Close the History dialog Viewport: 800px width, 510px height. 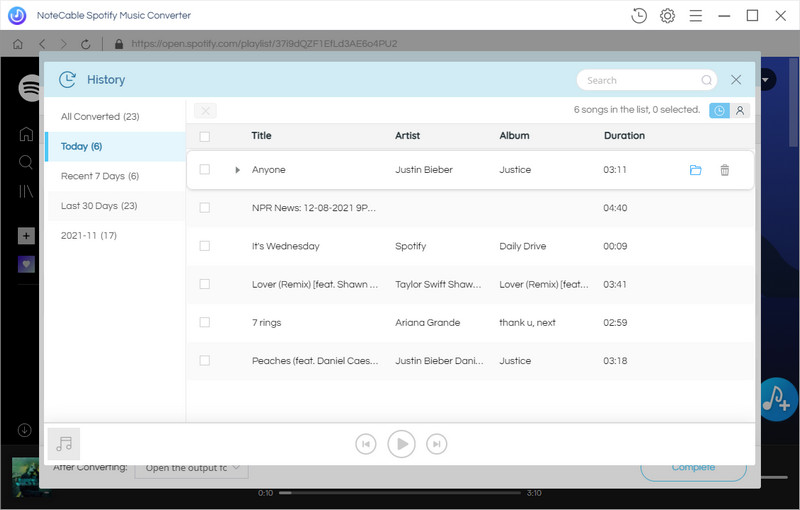(736, 80)
